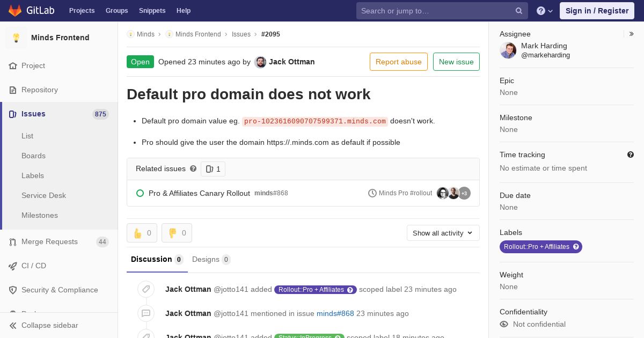
Task: Click Jack Ottman's avatar in issue header
Action: (x=260, y=62)
